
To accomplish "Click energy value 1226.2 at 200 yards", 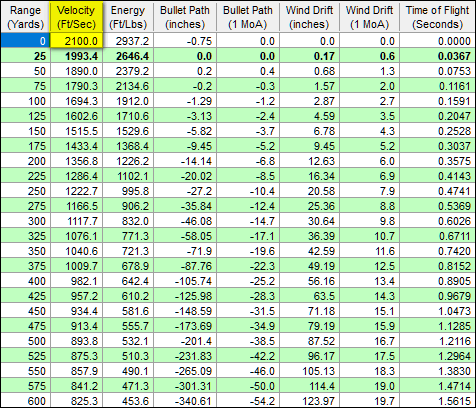I will 128,161.
